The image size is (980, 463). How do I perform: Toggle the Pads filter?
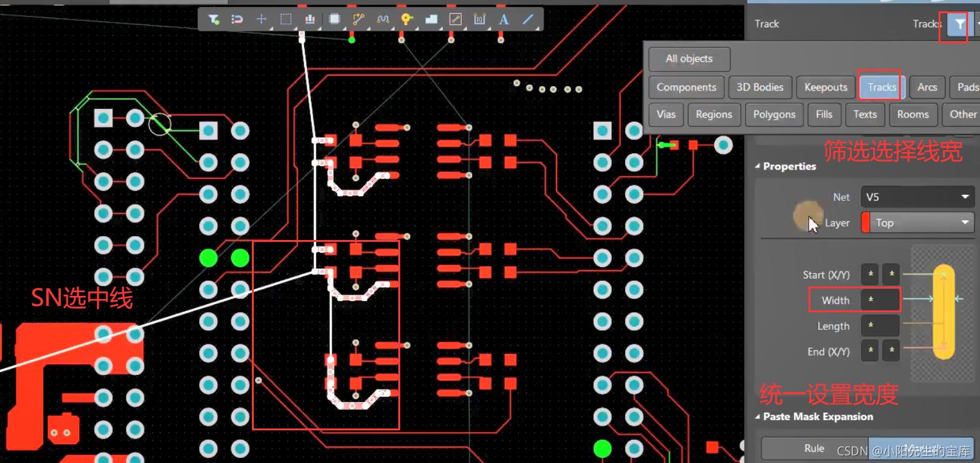coord(966,87)
